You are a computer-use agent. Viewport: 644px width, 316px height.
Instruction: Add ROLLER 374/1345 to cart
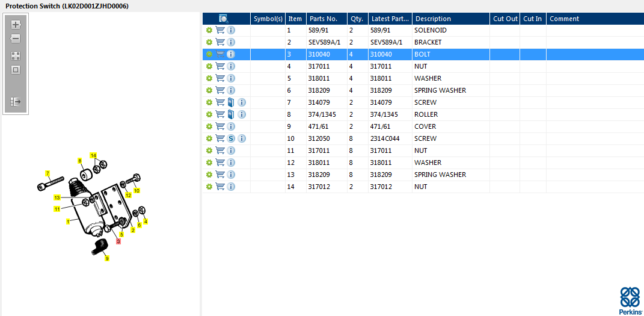tap(220, 114)
